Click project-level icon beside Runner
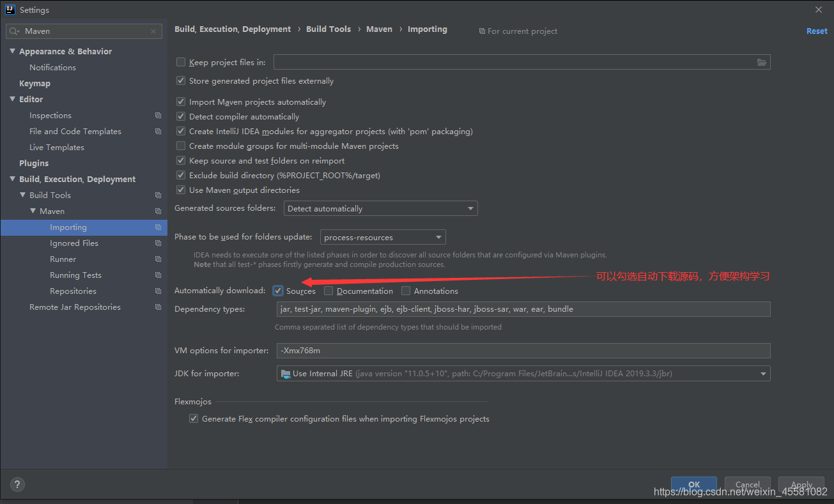The width and height of the screenshot is (834, 504). [158, 259]
